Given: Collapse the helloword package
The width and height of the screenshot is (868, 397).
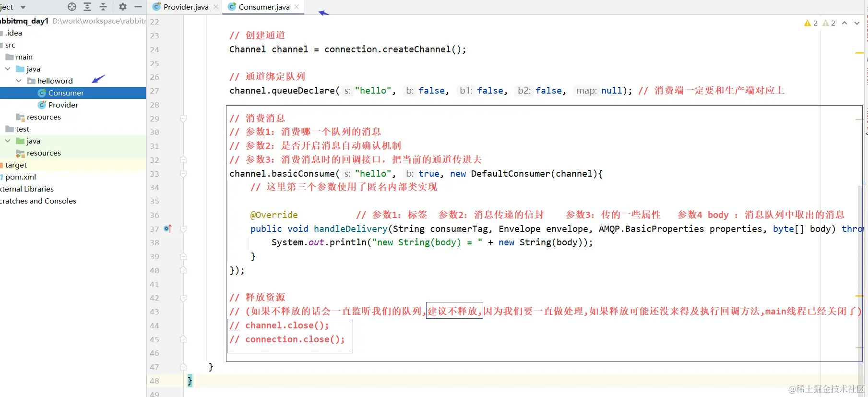Looking at the screenshot, I should pos(19,81).
